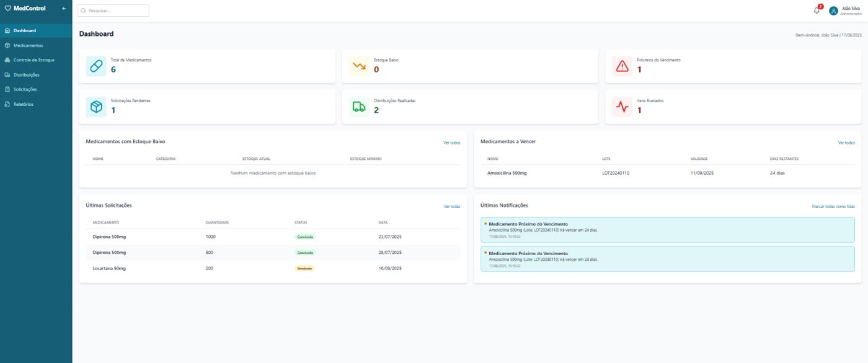Open the first Medicamento Próximo do Vencimento notification
868x363 pixels.
coord(668,229)
